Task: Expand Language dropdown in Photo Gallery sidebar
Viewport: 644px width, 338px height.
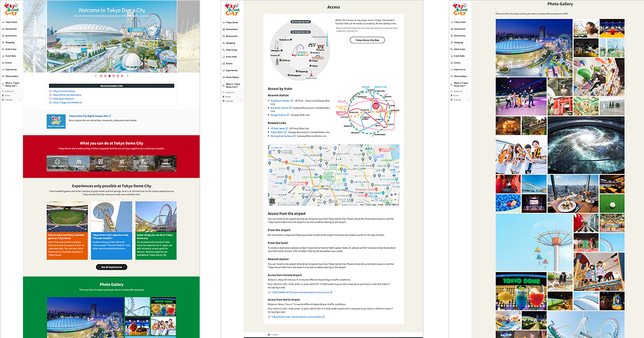Action: tap(460, 99)
